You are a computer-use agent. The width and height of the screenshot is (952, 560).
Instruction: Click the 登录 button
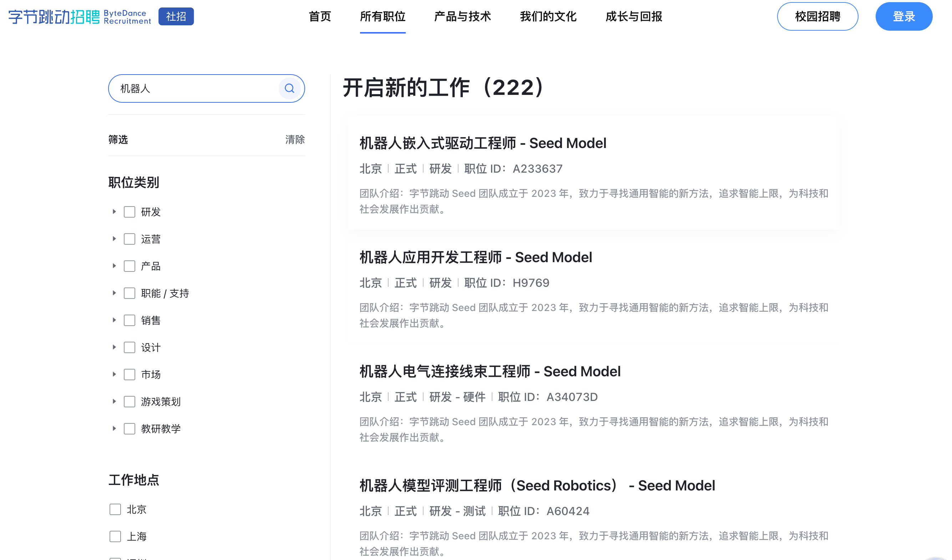(x=903, y=17)
